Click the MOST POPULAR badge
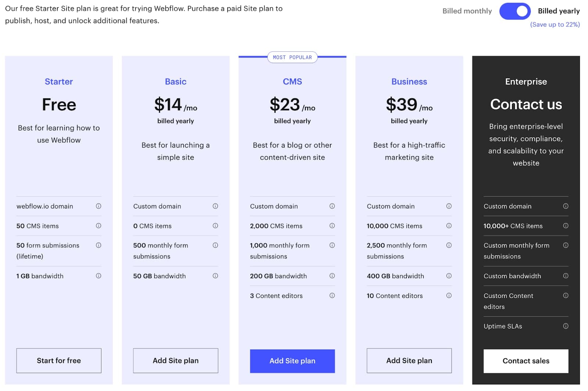The height and width of the screenshot is (391, 588). point(292,57)
